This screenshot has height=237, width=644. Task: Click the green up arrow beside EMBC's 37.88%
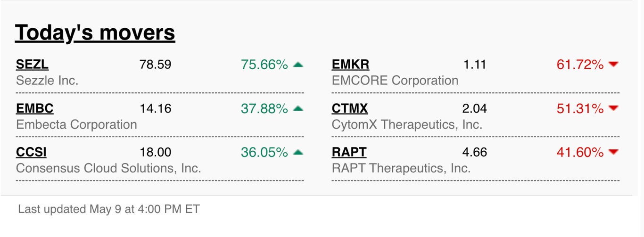pyautogui.click(x=298, y=108)
